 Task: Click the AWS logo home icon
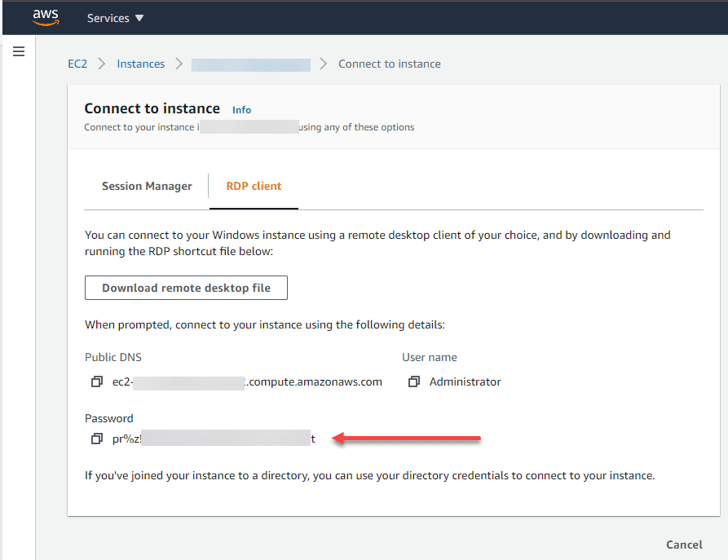(x=46, y=17)
